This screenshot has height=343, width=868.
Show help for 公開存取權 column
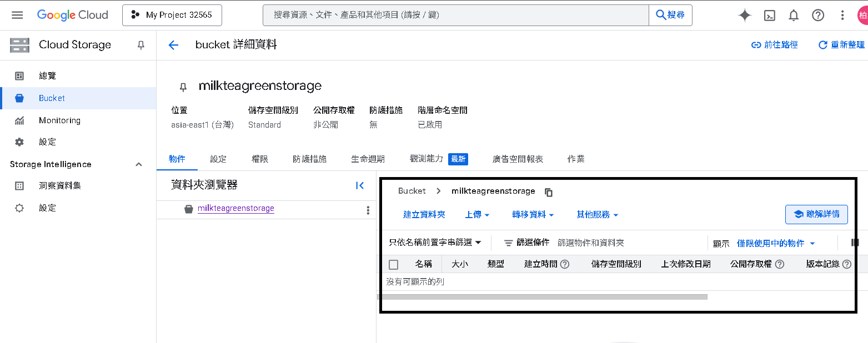coord(780,264)
